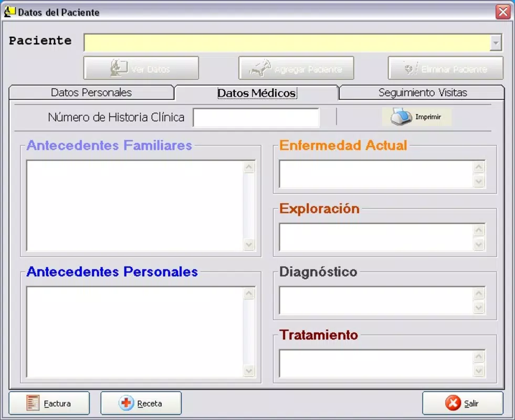Click Antecedentes Familiares scroll up arrow
This screenshot has width=515, height=420.
tap(249, 167)
